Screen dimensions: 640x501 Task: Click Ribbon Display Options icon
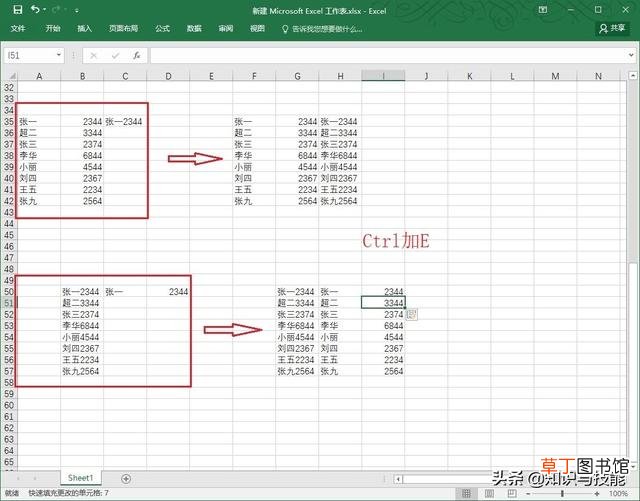(543, 10)
